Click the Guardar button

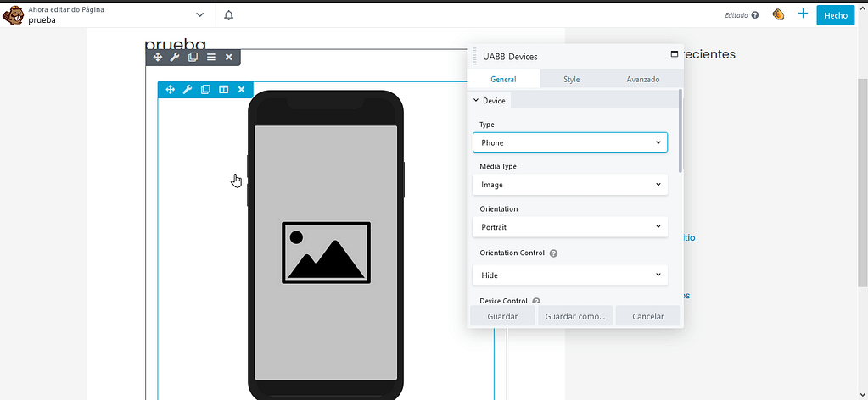(502, 316)
